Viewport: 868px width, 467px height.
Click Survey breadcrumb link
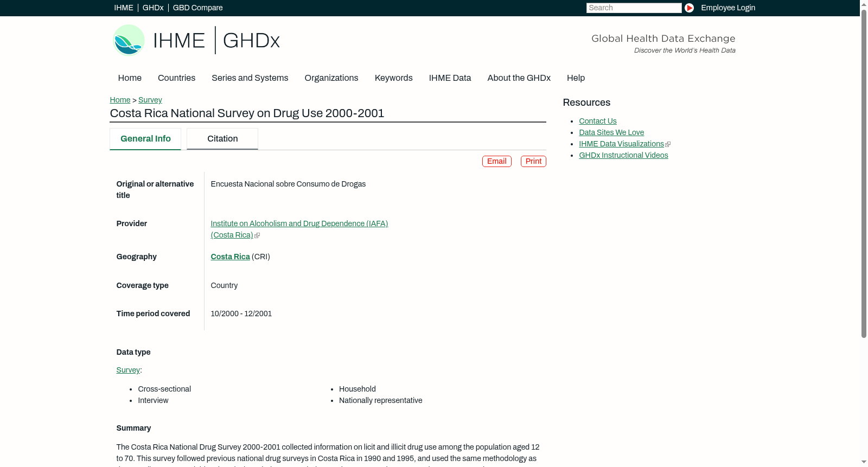tap(150, 100)
